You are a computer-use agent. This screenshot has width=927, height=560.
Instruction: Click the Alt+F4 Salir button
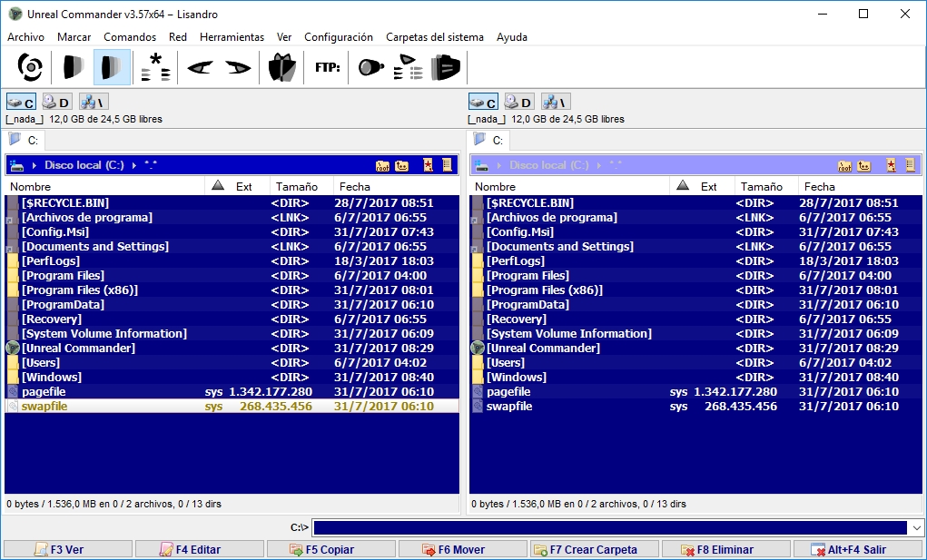858,549
